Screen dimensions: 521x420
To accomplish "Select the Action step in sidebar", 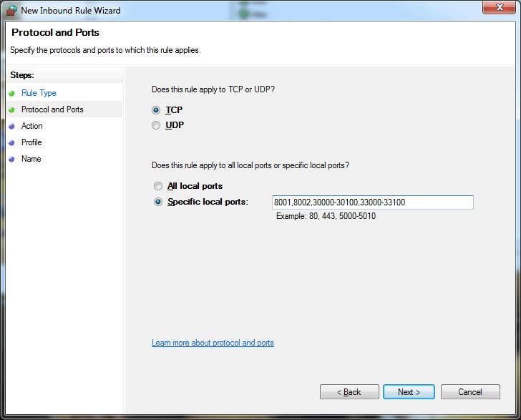I will tap(32, 126).
